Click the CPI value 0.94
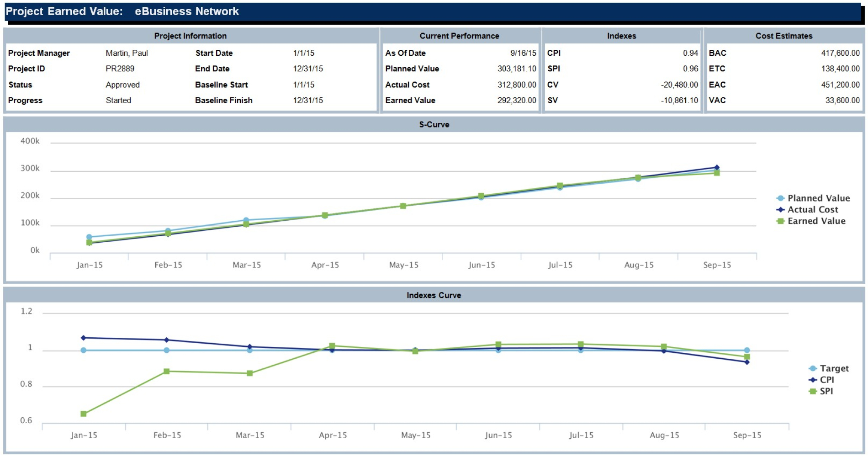The image size is (868, 457). (x=691, y=53)
